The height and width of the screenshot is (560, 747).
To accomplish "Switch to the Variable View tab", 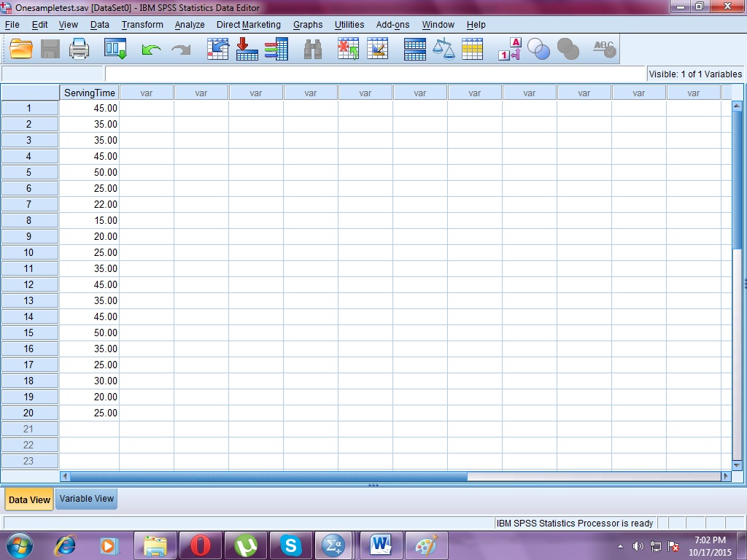I will click(86, 499).
